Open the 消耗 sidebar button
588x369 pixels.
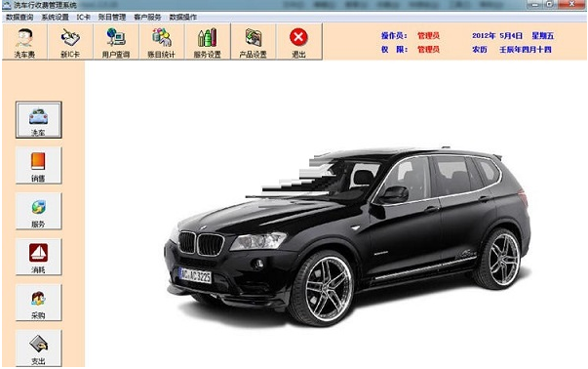39,257
